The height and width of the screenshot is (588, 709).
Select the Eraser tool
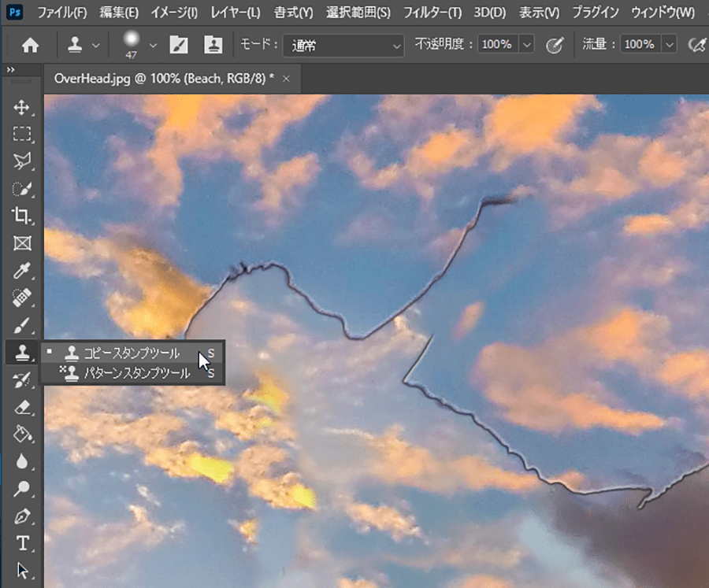tap(22, 407)
